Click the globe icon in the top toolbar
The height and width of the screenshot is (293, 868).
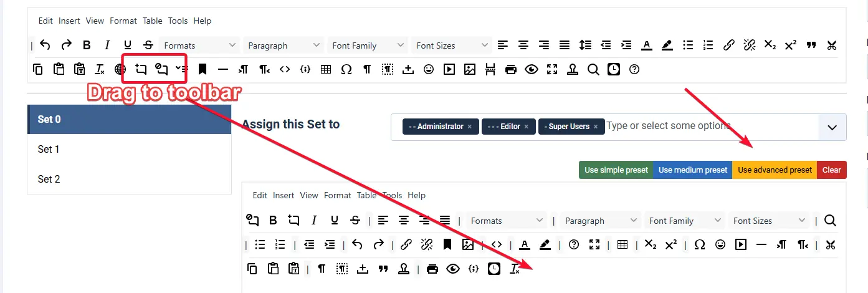tap(120, 69)
